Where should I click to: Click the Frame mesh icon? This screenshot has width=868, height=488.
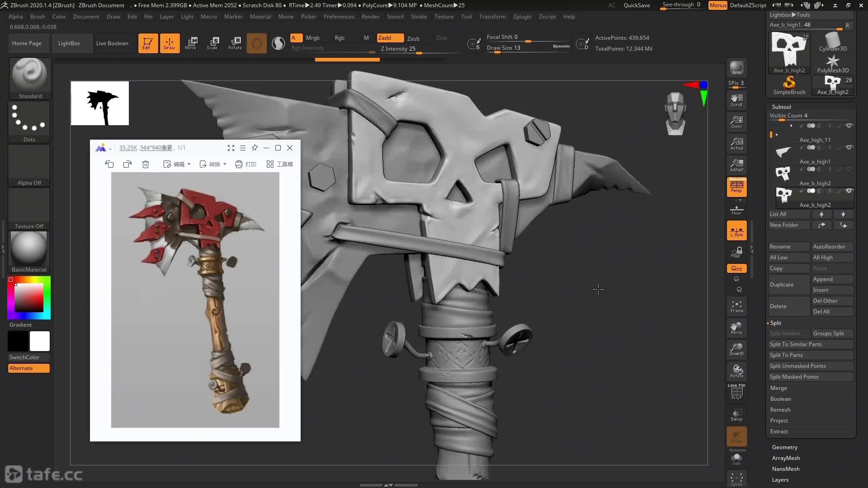[x=736, y=306]
